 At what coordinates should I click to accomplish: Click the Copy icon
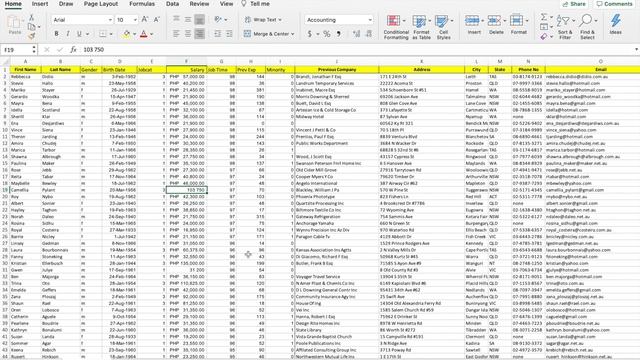click(31, 27)
